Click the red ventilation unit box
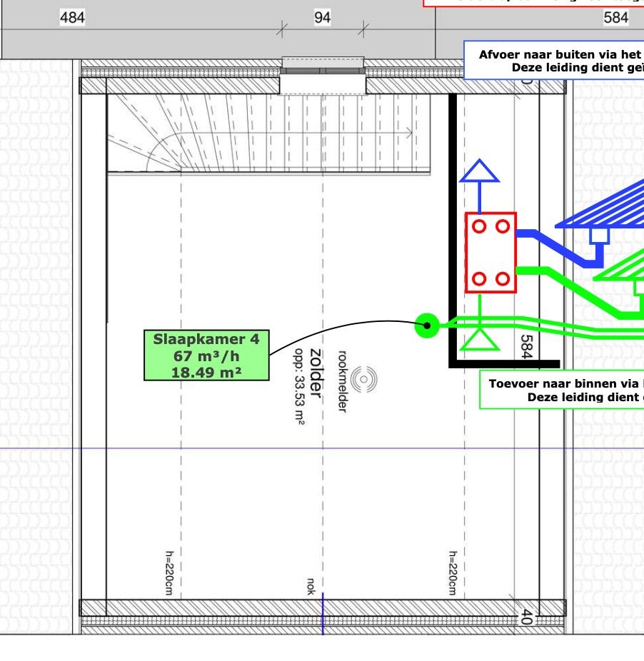The height and width of the screenshot is (661, 644). [x=490, y=253]
